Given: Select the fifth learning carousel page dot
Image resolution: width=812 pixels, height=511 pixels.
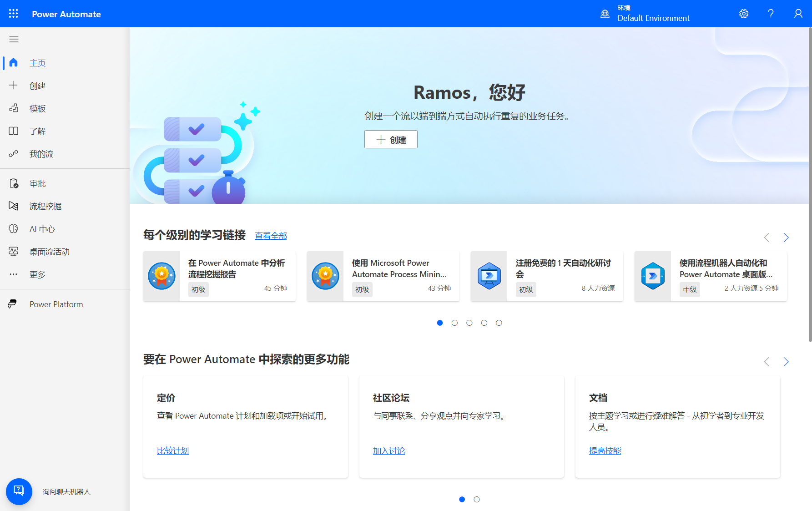Looking at the screenshot, I should 499,323.
